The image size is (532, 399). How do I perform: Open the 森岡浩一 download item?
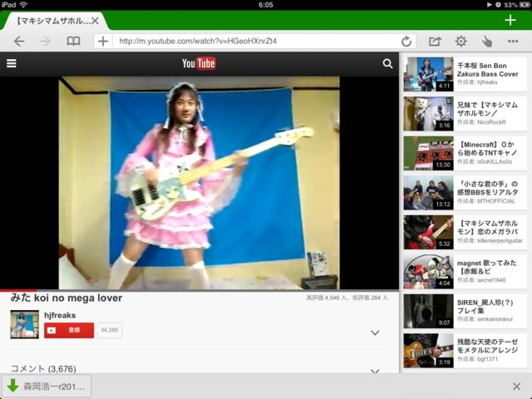tap(47, 386)
